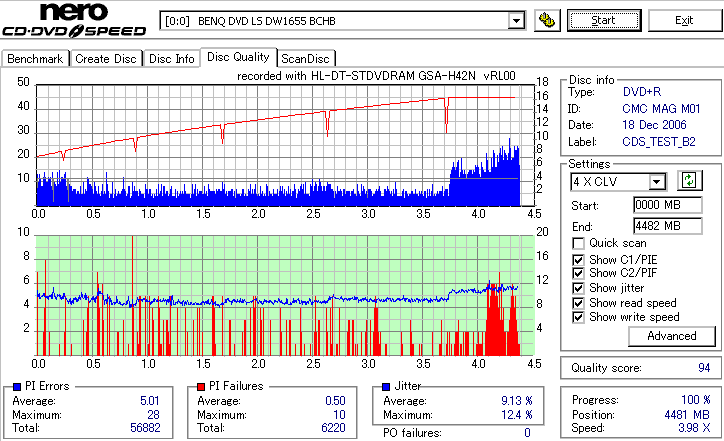Viewport: 724px width, 441px height.
Task: Click PI Failures maximum 10
Action: coord(339,415)
